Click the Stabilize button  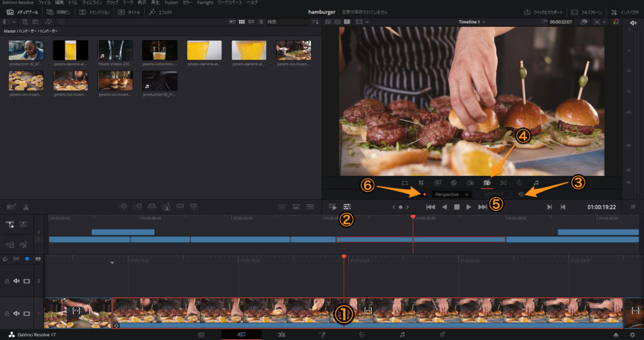point(493,195)
